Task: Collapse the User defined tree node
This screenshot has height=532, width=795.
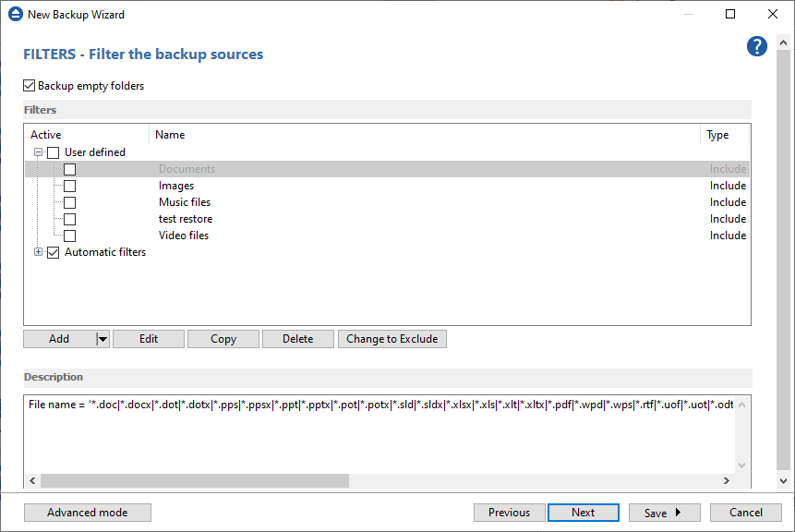Action: click(39, 152)
